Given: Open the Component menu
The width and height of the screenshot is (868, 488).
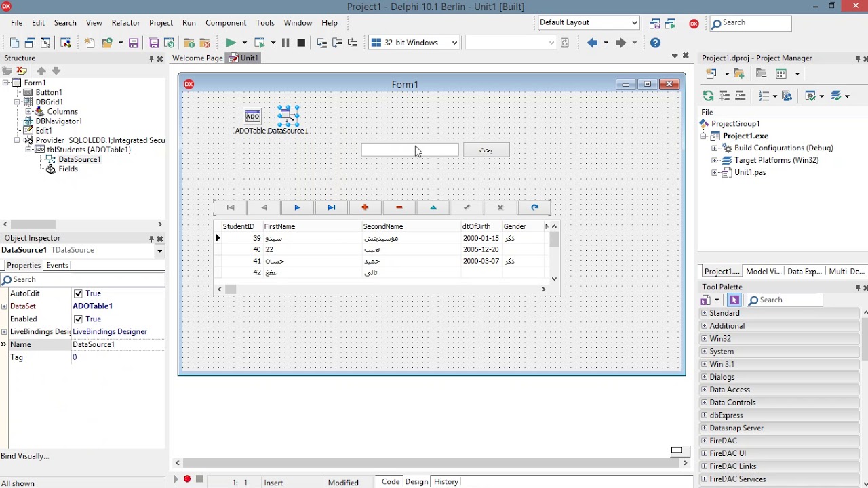Looking at the screenshot, I should 226,22.
